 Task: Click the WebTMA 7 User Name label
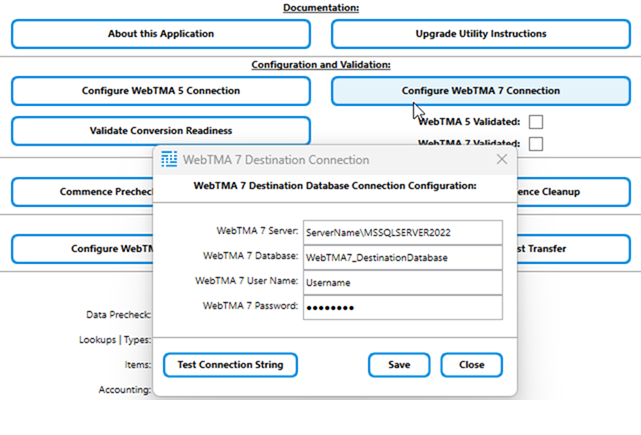point(247,281)
